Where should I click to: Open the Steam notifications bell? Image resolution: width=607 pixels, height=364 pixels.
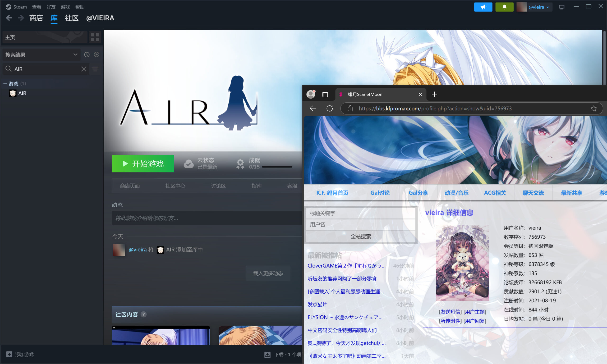[504, 7]
